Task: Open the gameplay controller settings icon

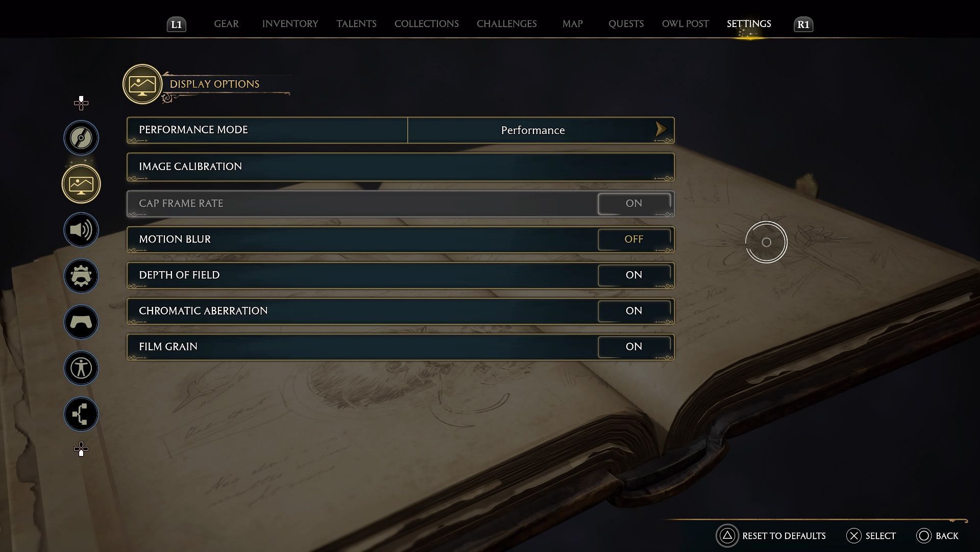Action: 82,322
